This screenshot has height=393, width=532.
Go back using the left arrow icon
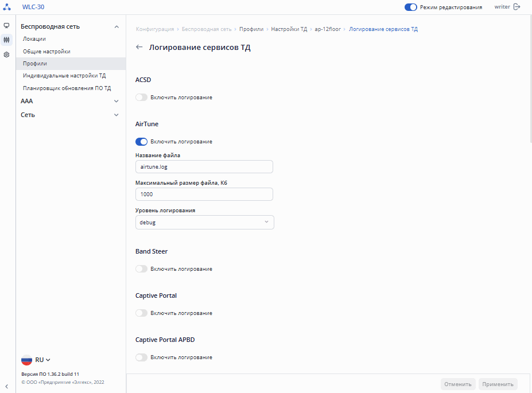(x=139, y=48)
